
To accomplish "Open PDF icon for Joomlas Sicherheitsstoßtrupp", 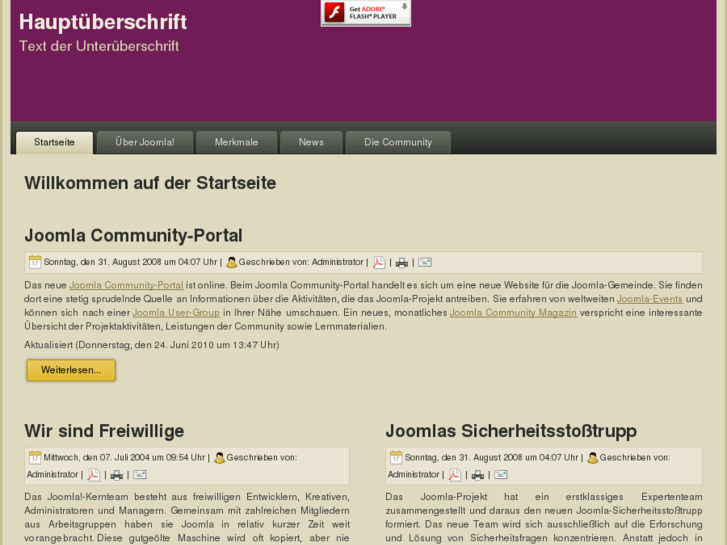I will point(455,475).
